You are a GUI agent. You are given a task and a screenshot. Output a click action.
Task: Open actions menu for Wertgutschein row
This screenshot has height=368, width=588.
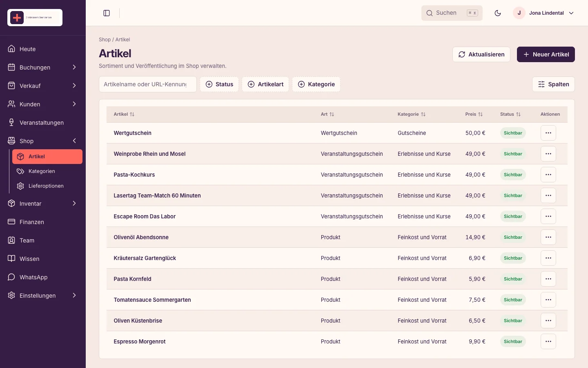point(548,133)
